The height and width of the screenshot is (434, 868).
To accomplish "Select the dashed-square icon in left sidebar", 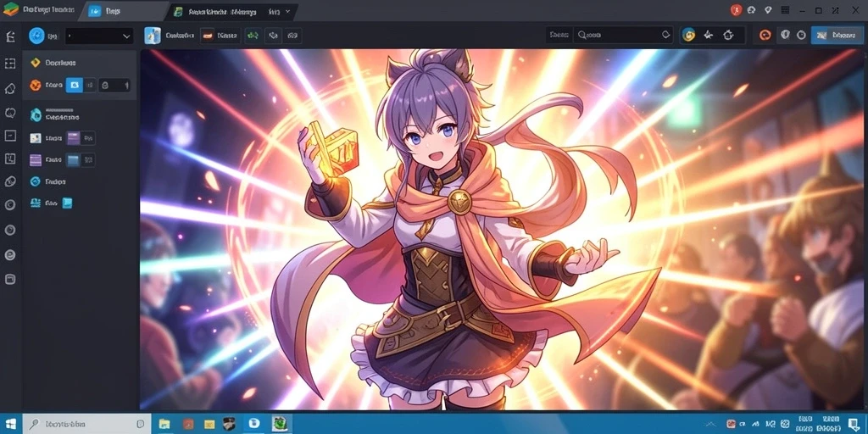I will click(x=10, y=63).
